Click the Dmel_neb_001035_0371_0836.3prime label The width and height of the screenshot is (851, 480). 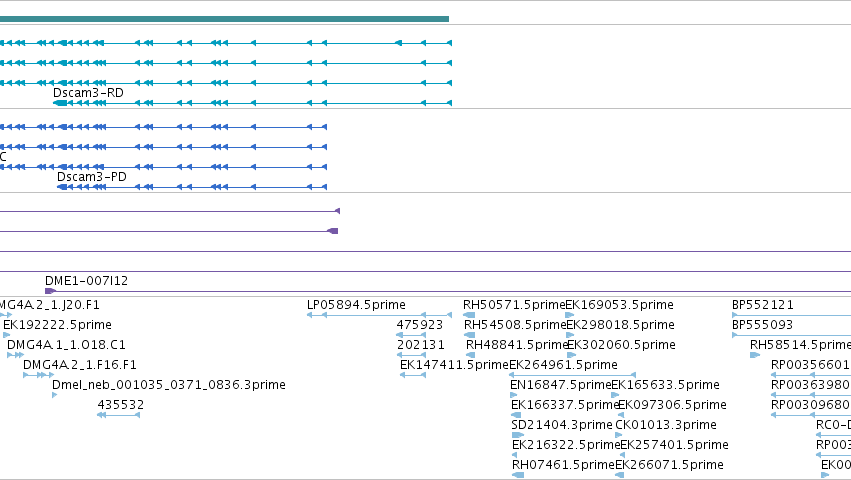point(169,385)
